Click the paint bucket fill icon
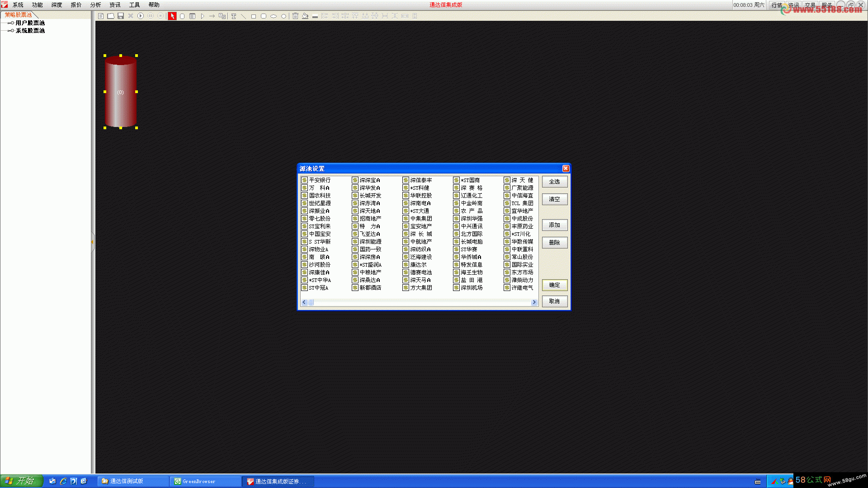868x488 pixels. (305, 16)
